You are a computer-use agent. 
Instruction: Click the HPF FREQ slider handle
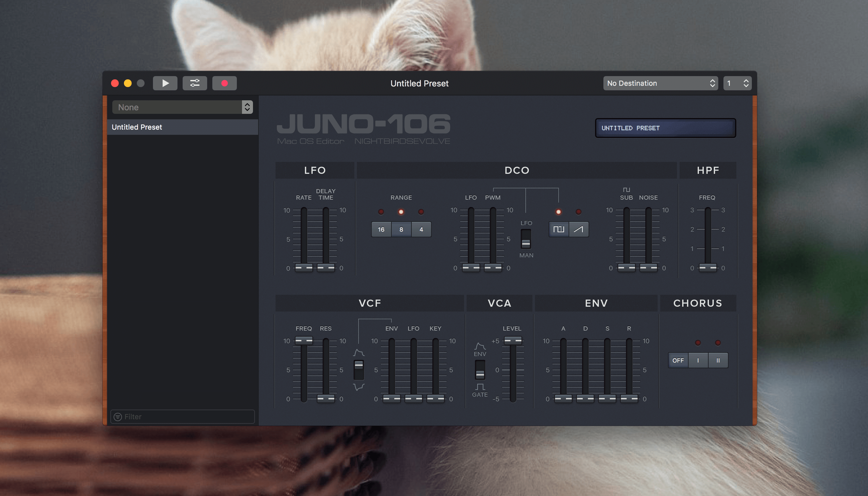pos(708,268)
